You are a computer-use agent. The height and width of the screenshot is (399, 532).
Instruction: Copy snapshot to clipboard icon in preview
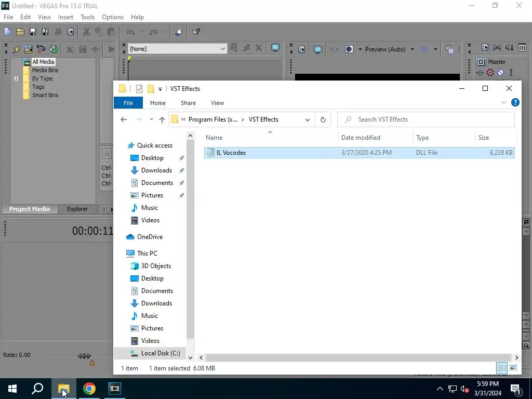[449, 49]
